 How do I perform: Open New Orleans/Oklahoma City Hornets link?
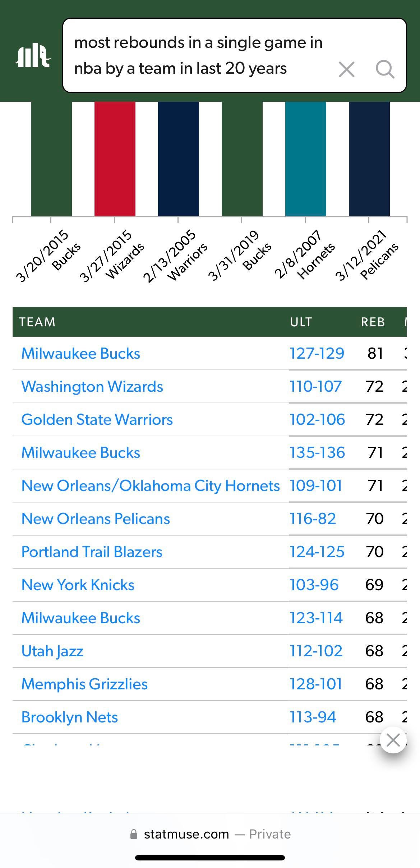[150, 486]
